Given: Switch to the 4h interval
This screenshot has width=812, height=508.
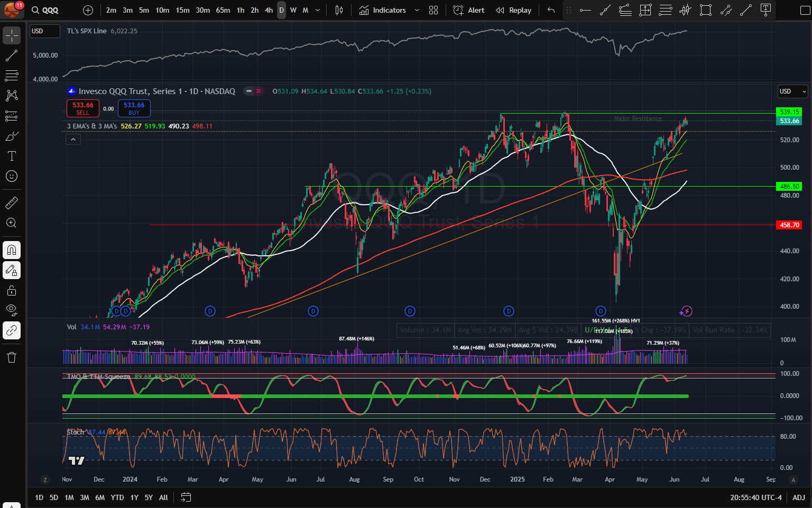Looking at the screenshot, I should pos(269,10).
